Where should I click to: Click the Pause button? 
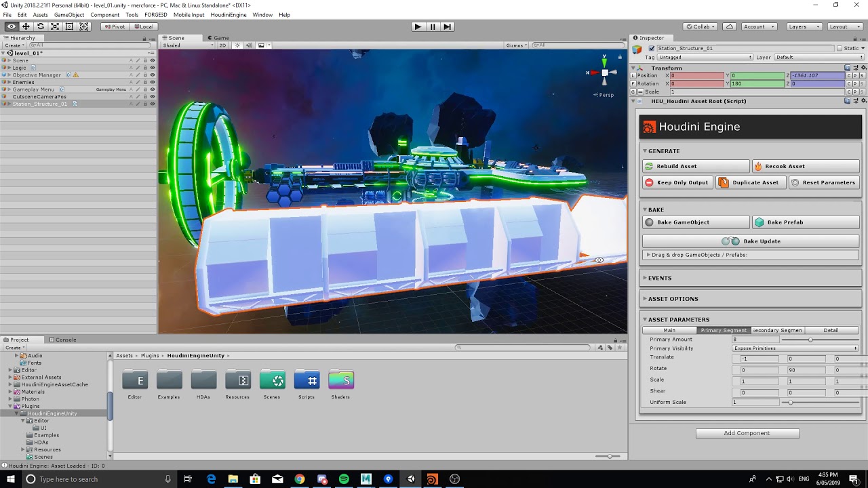point(433,26)
